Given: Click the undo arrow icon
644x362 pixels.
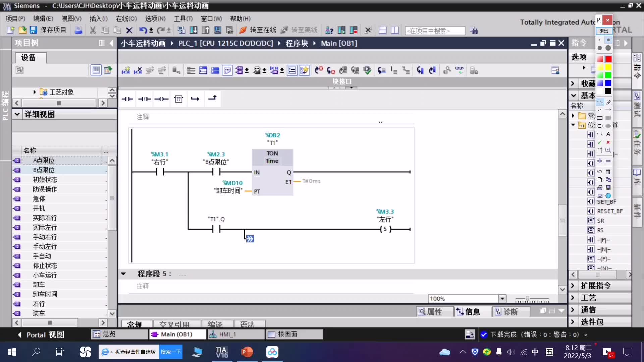Looking at the screenshot, I should 143,30.
